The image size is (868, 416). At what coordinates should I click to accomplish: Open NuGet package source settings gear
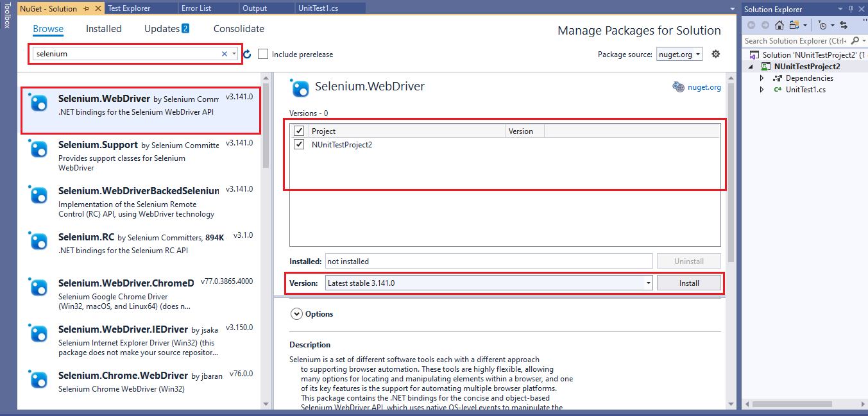coord(716,54)
